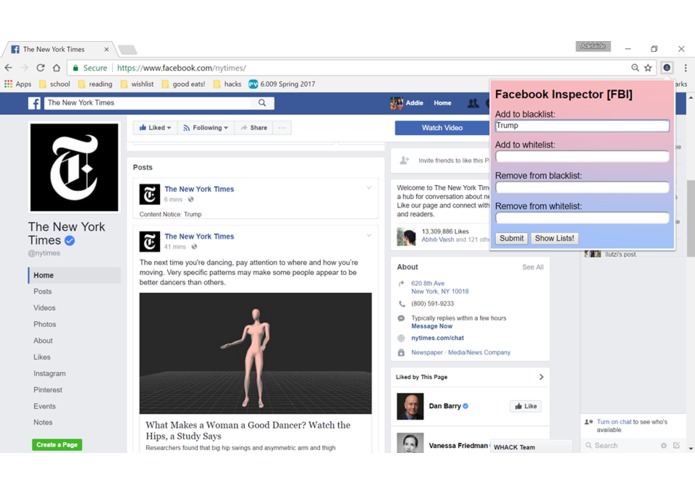The height and width of the screenshot is (494, 695).
Task: Open the 6.009 Spring 2017 bookmark
Action: [282, 84]
